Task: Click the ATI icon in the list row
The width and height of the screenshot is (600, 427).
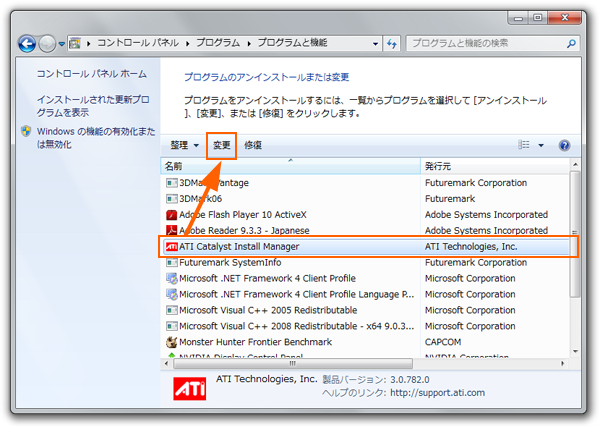Action: [171, 246]
